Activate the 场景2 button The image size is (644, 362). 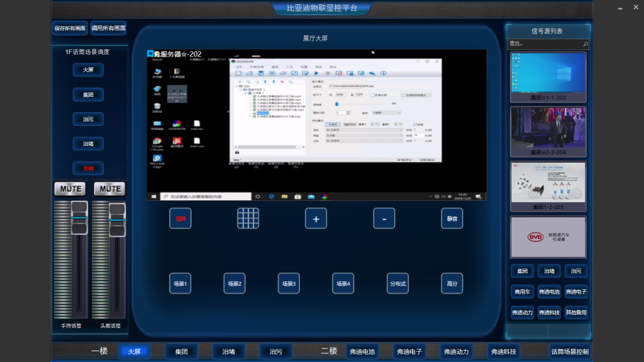(234, 283)
